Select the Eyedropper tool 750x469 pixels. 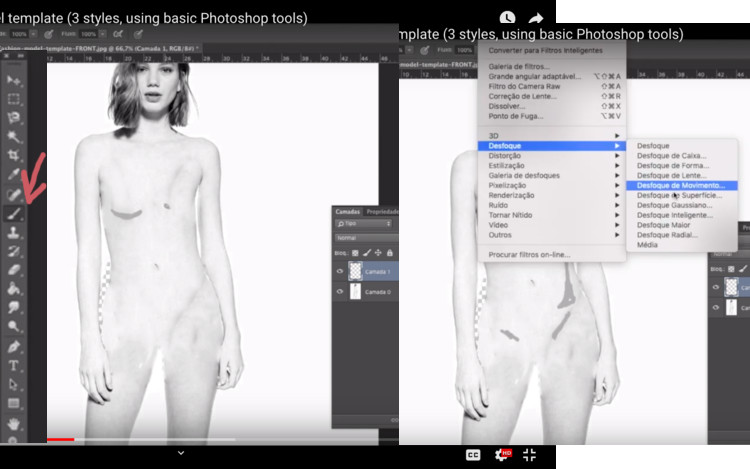13,174
